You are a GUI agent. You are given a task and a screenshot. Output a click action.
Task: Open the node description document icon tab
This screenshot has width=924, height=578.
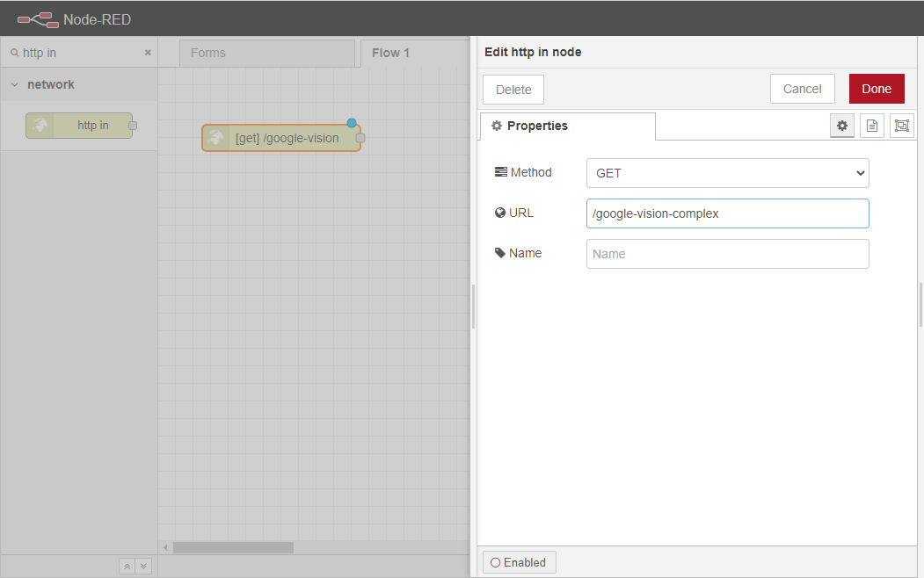click(871, 126)
